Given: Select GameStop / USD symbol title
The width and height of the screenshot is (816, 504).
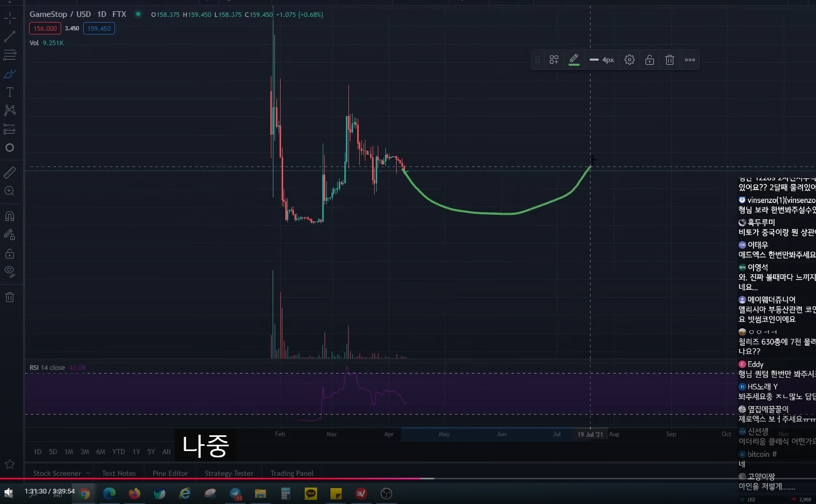Looking at the screenshot, I should pos(60,14).
